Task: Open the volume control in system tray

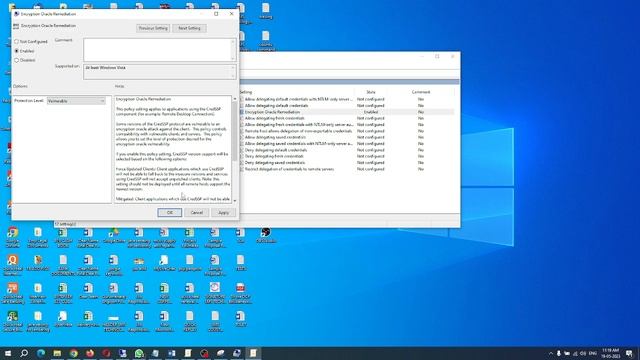Action: 583,353
